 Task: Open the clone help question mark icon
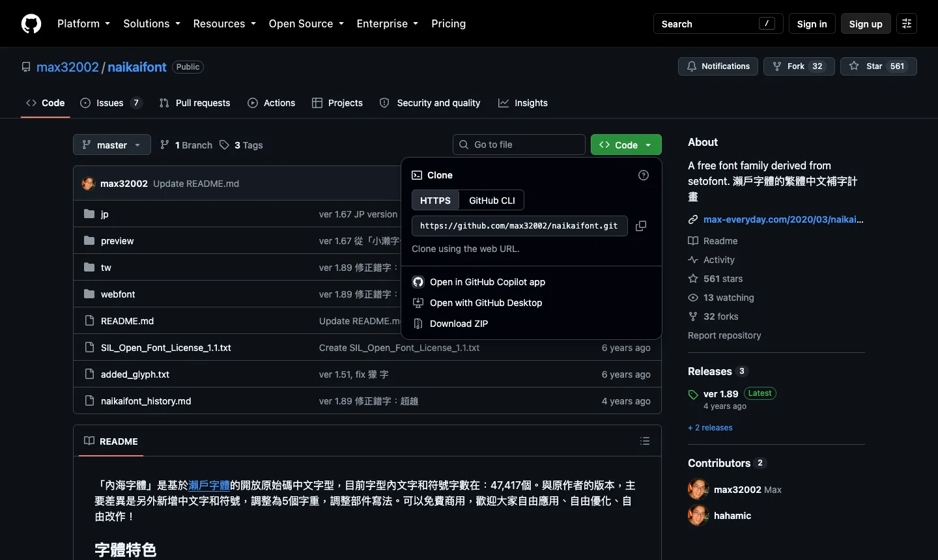(644, 175)
